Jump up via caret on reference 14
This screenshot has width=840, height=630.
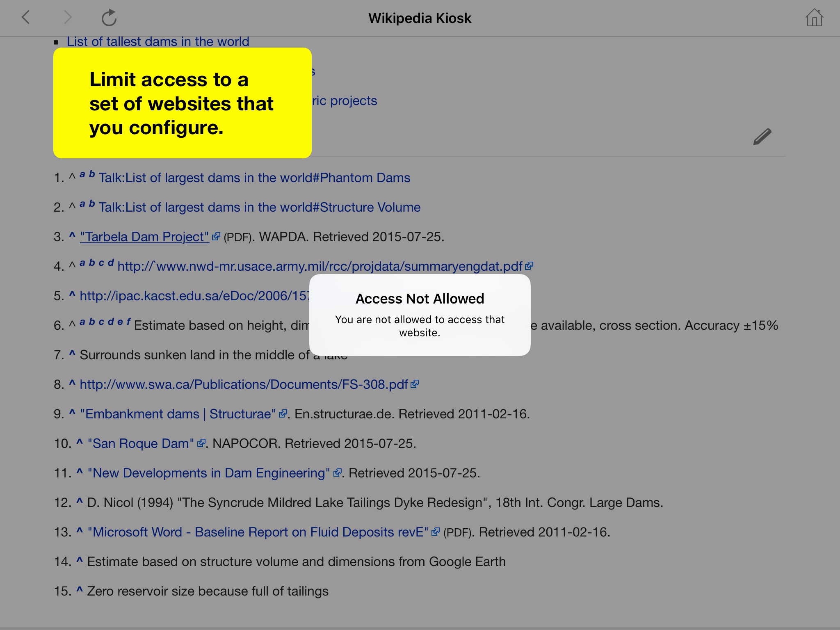[80, 560]
